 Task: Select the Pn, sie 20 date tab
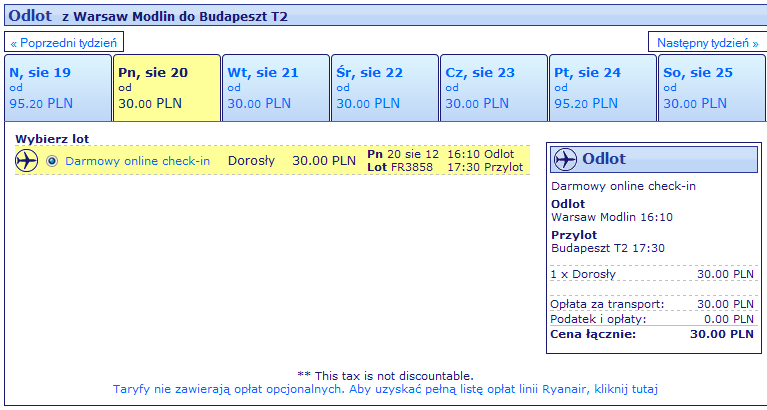[165, 87]
